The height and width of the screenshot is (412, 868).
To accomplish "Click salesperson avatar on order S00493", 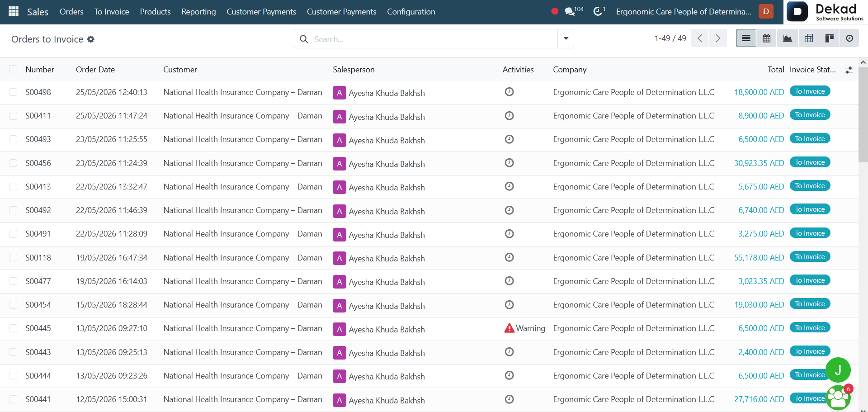I will pos(340,140).
